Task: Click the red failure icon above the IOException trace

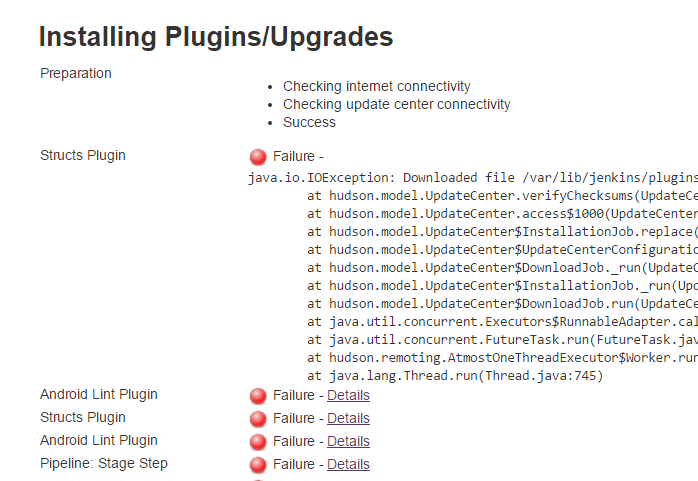Action: [258, 157]
